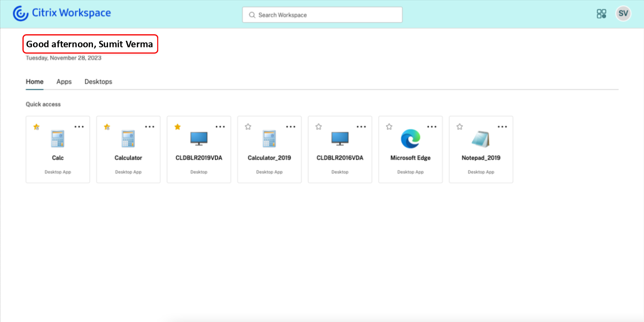Screen dimensions: 644x322
Task: Click the Calculator_2019 tile label
Action: [x=270, y=158]
